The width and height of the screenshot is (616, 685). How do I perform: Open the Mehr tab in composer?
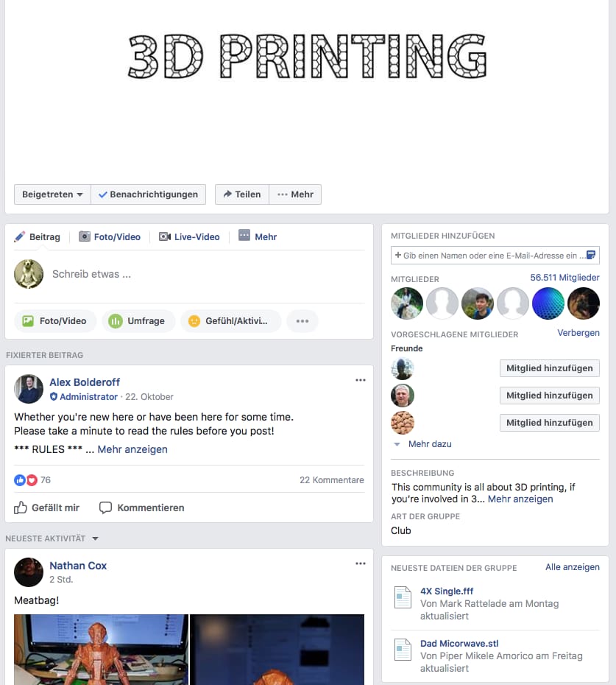point(258,236)
